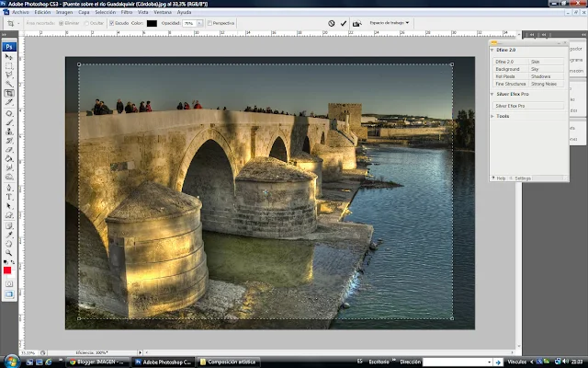Open the Imagen menu
Image resolution: width=588 pixels, height=368 pixels.
click(x=64, y=12)
